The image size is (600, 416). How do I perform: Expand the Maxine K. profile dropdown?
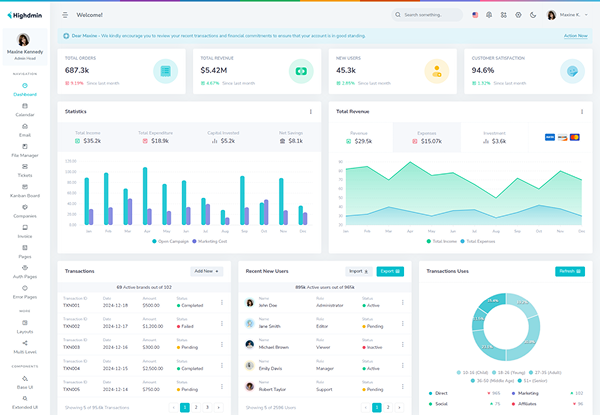[x=567, y=15]
